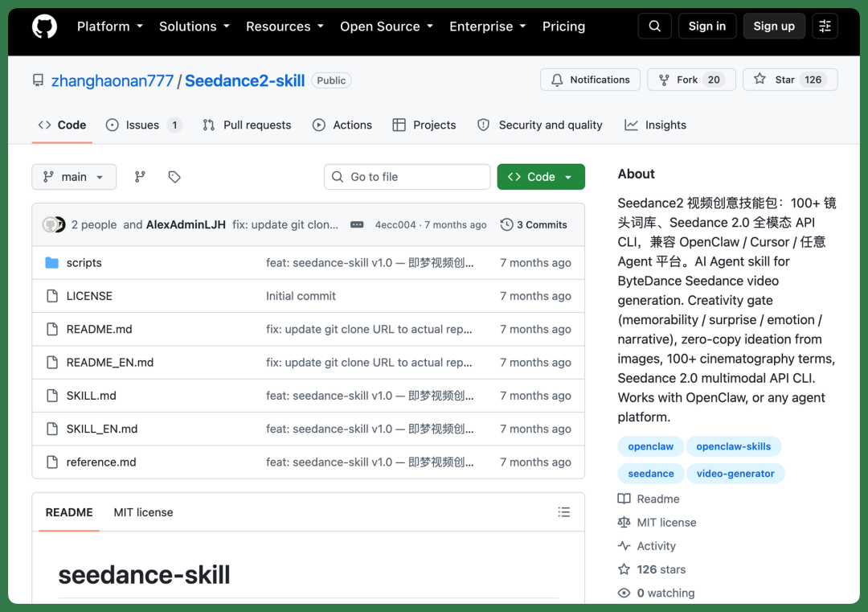
Task: Select the video-generator topic tag
Action: point(735,474)
